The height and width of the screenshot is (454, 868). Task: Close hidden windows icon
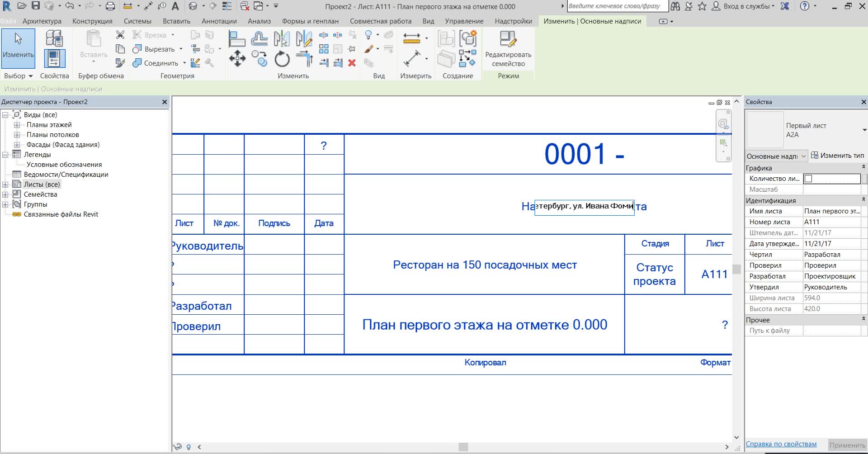245,6
